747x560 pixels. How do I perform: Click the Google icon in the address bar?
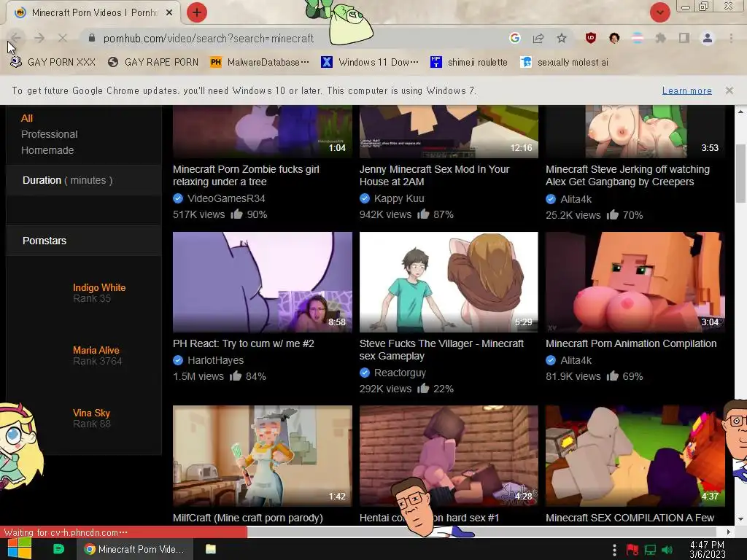[x=514, y=38]
